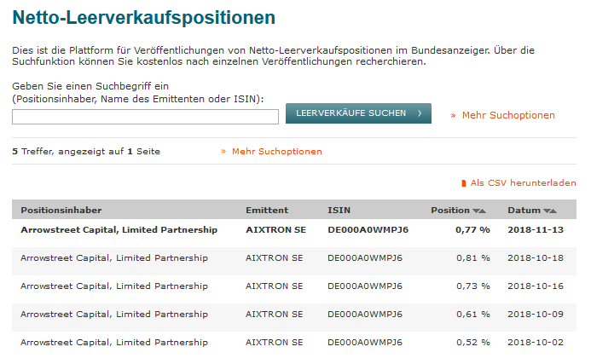Click the ISIN column header

point(339,210)
